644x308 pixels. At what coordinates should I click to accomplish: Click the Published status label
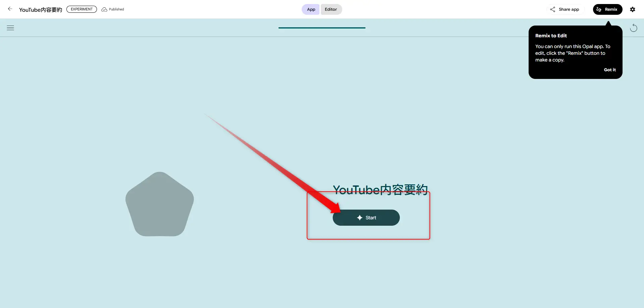coord(116,9)
